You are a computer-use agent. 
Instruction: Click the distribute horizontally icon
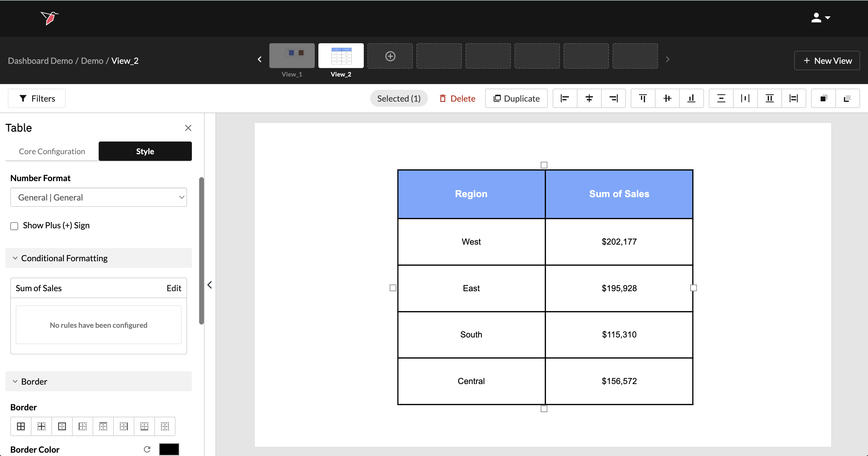pyautogui.click(x=745, y=98)
